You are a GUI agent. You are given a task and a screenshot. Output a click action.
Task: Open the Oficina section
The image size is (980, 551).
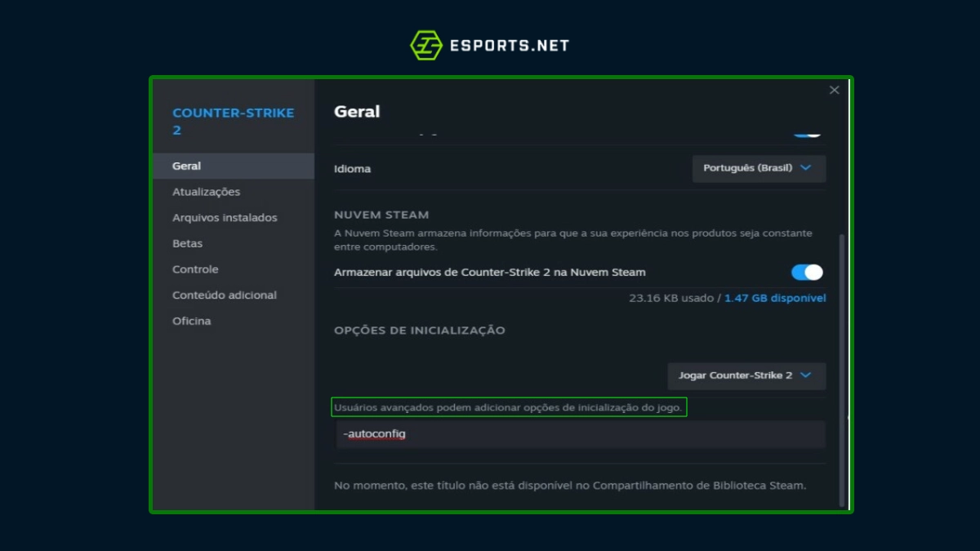(x=191, y=321)
